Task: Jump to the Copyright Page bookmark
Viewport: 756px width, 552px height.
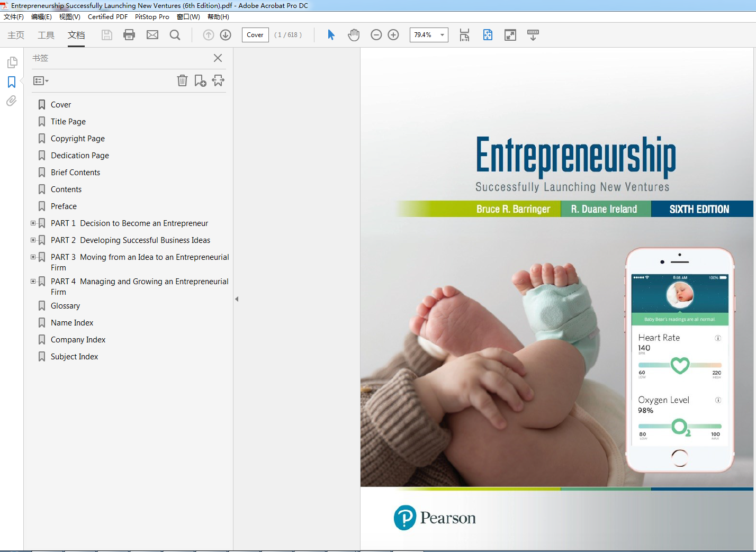Action: tap(78, 139)
